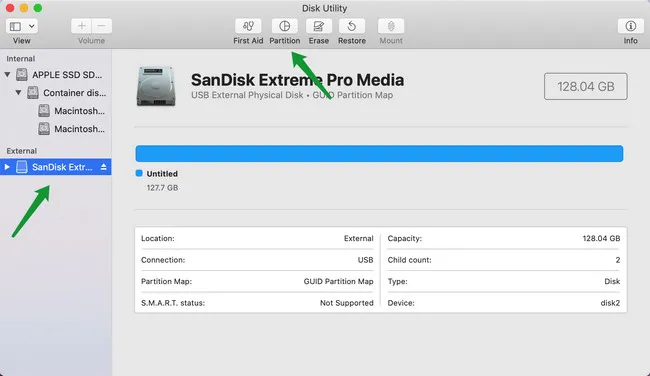
Task: Click the Restore toolbar icon
Action: pyautogui.click(x=352, y=26)
